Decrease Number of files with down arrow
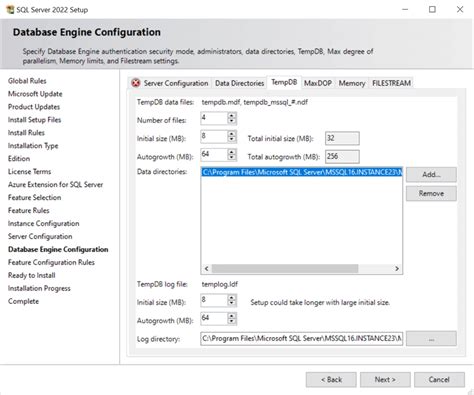Viewport: 474px width, 395px height. pyautogui.click(x=232, y=121)
